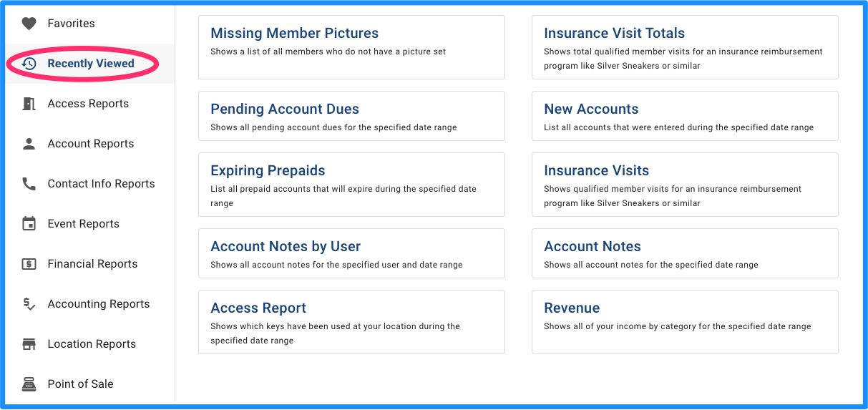The width and height of the screenshot is (868, 410).
Task: Click the clock history icon for Recently Viewed
Action: pos(29,64)
